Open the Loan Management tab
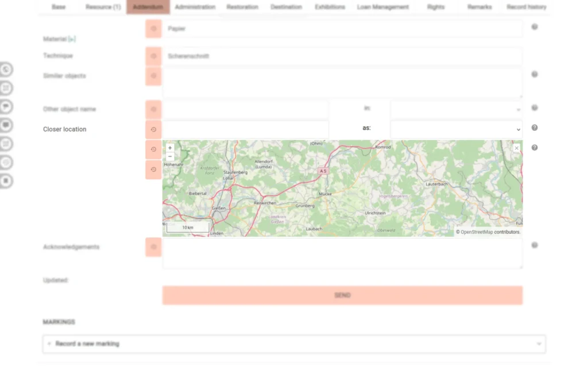Image resolution: width=588 pixels, height=387 pixels. pos(383,7)
